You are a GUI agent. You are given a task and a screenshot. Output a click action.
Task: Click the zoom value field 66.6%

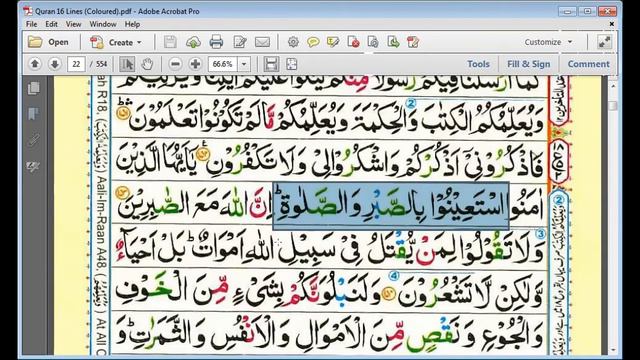223,64
